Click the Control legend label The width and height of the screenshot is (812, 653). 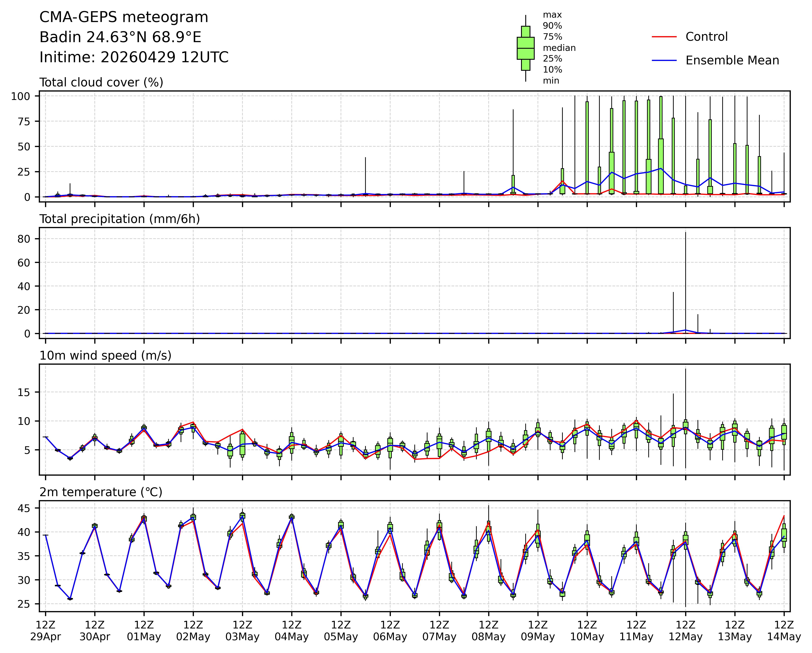point(707,37)
